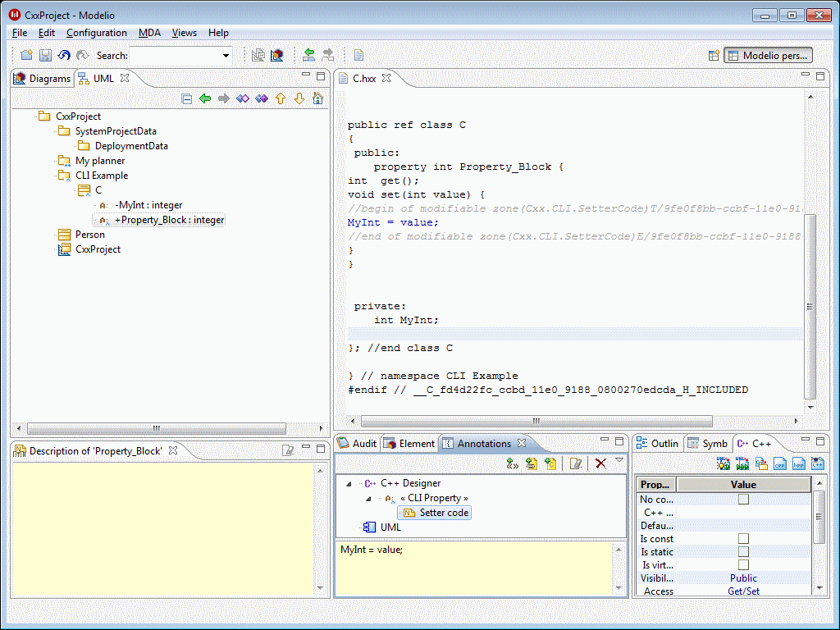Toggle the 'Is virt...' checkbox
This screenshot has height=630, width=840.
click(x=743, y=564)
